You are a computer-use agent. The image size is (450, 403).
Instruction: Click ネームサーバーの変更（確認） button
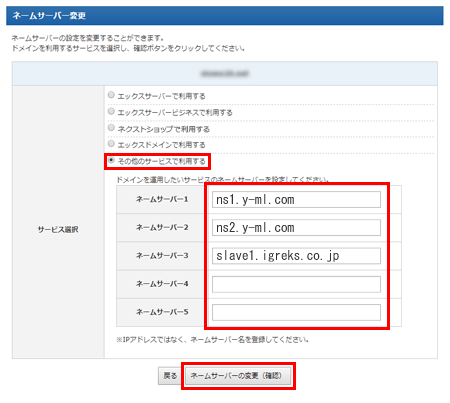[238, 376]
